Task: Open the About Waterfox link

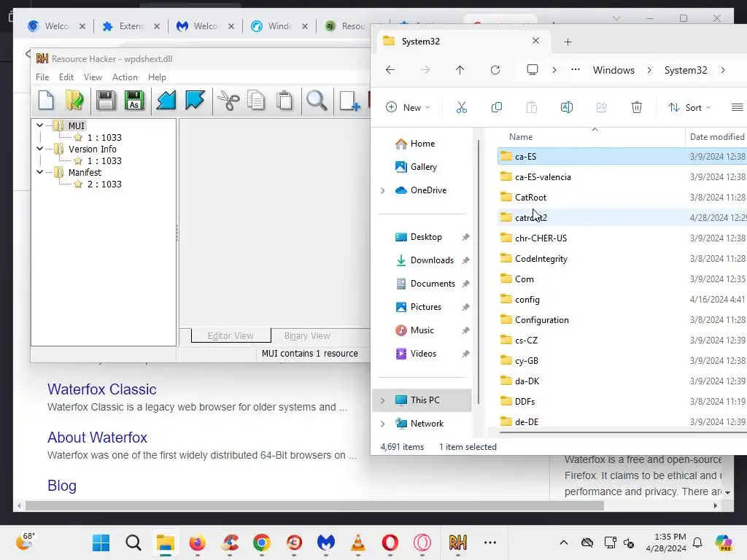Action: pyautogui.click(x=97, y=437)
